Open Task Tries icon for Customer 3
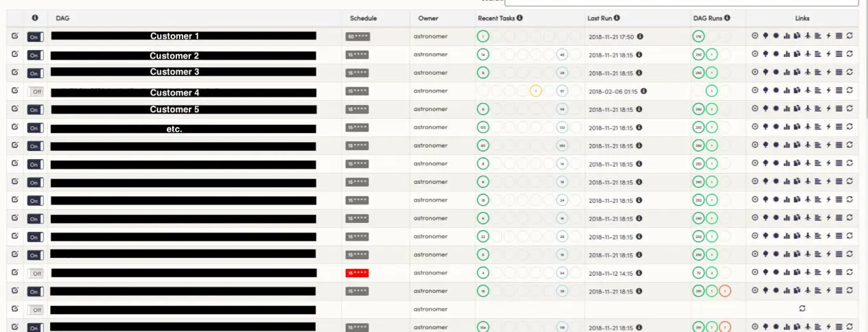The height and width of the screenshot is (332, 868). (797, 72)
